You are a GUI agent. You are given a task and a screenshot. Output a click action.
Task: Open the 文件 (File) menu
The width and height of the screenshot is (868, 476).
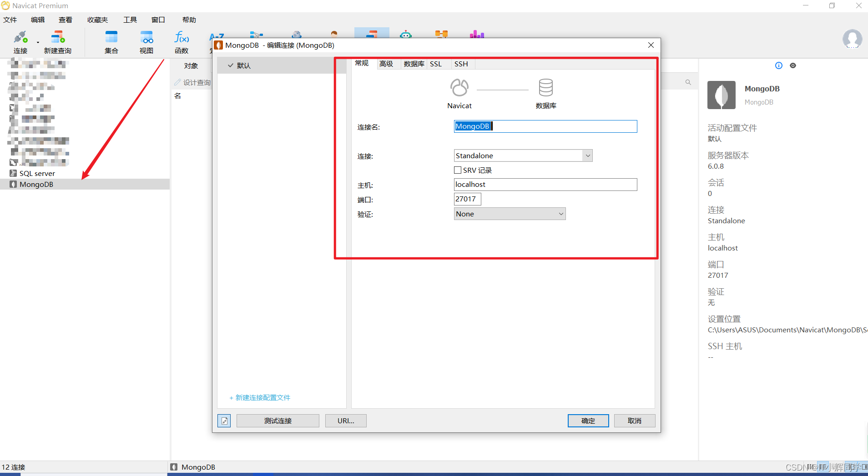[x=10, y=20]
